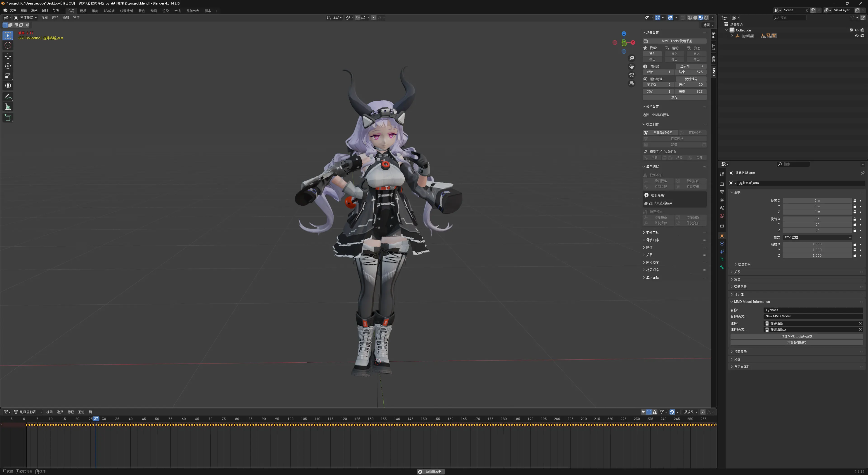Toggle viewport overlays button
The width and height of the screenshot is (868, 475).
tap(670, 18)
